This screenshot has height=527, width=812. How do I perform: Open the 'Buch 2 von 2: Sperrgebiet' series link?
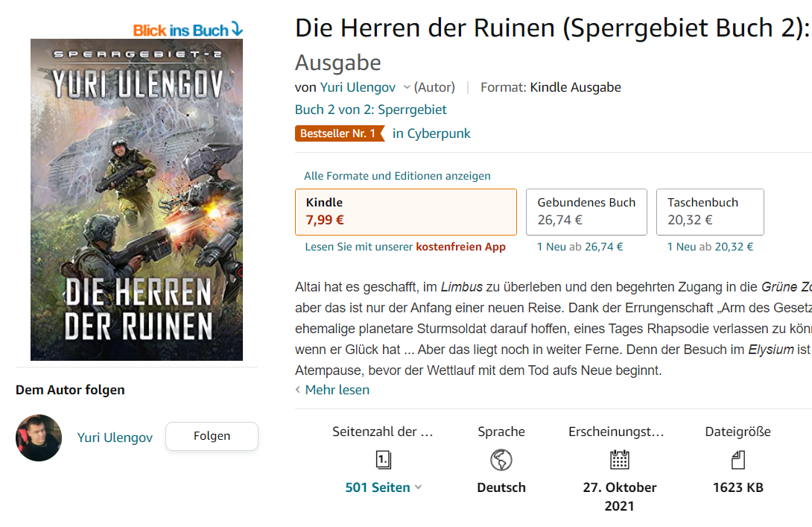click(x=371, y=110)
